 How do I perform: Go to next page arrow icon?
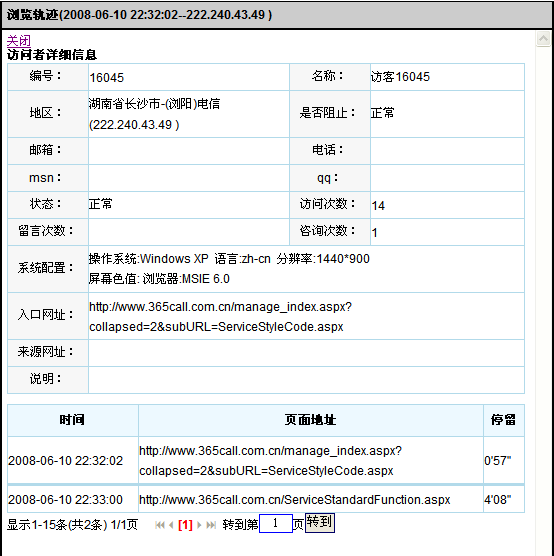(x=199, y=525)
